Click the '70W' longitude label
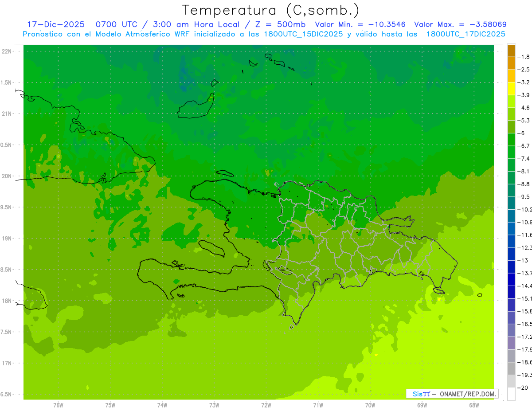 370,405
